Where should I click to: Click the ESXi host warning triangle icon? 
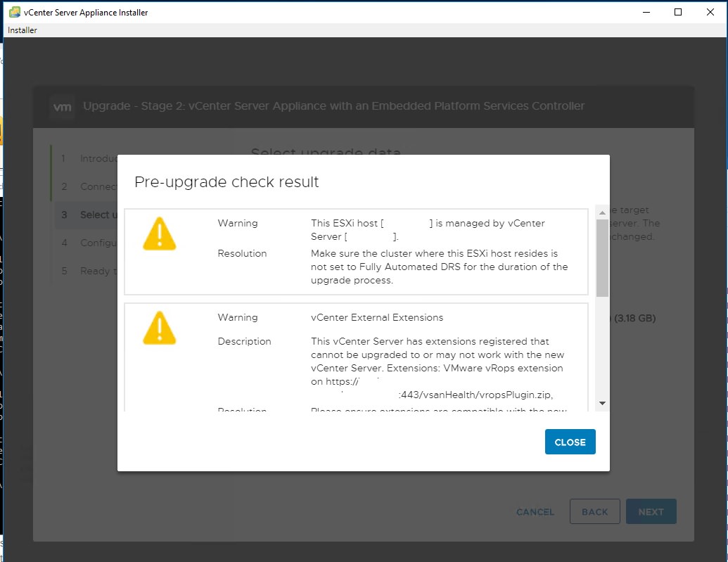coord(159,234)
